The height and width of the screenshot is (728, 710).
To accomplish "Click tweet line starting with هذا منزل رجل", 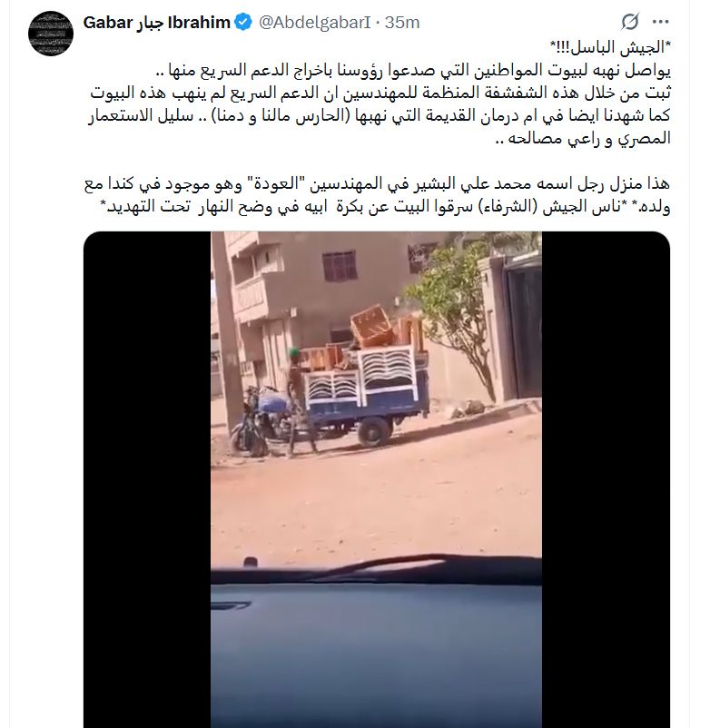I will 377,184.
